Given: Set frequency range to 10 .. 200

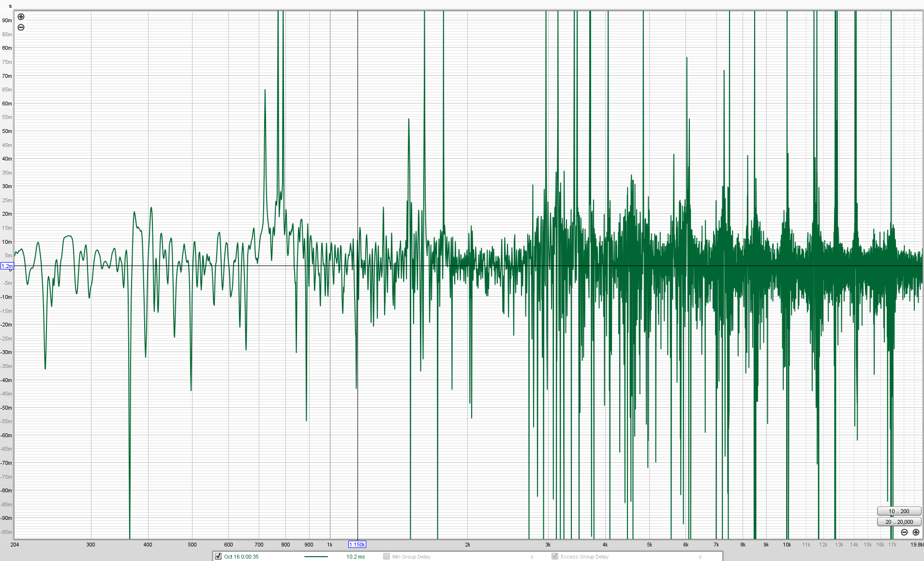Looking at the screenshot, I should pyautogui.click(x=899, y=511).
